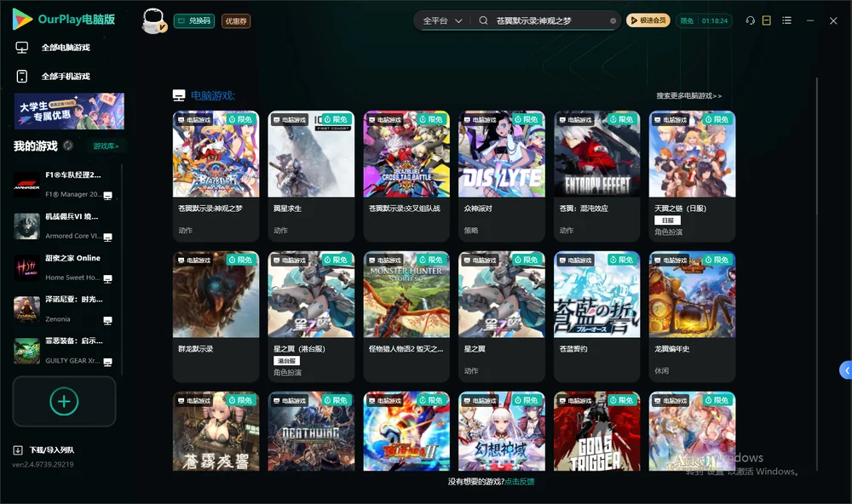Select Zenonia game in My Games
The image size is (852, 504).
tap(63, 309)
